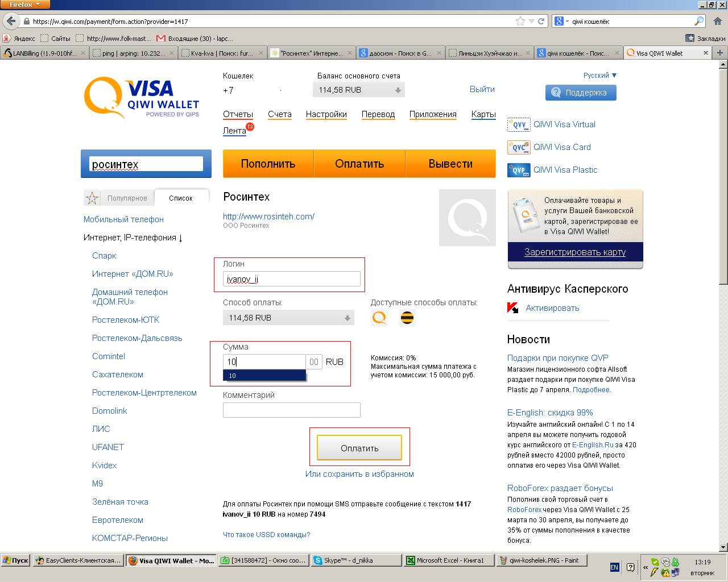Click the Комментарий input field
Viewport: 728px width, 582px height.
(292, 410)
